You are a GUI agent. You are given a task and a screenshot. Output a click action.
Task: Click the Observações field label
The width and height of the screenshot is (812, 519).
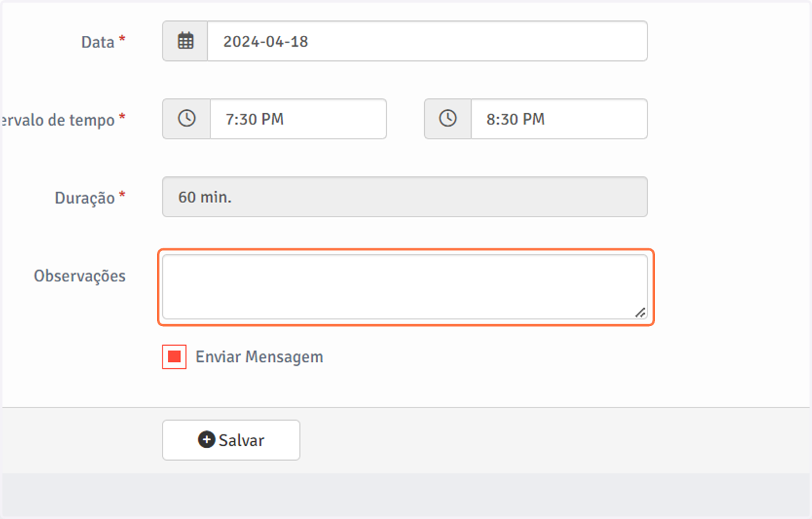(80, 276)
